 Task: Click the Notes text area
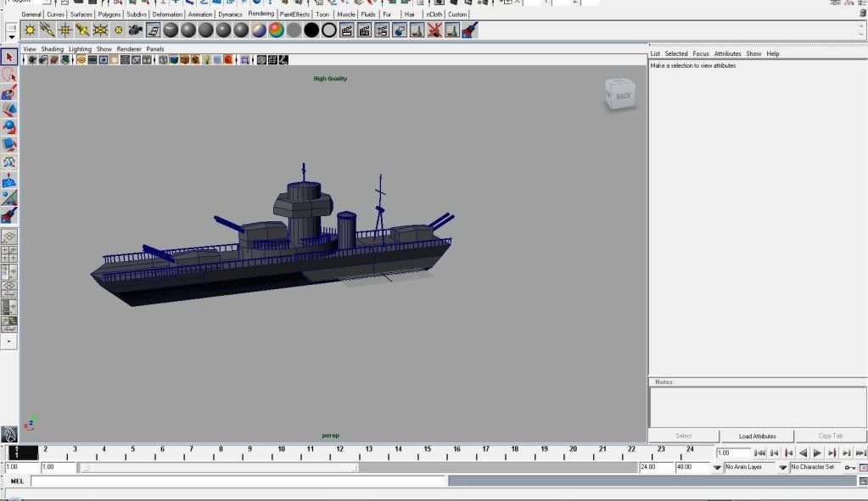[x=758, y=406]
